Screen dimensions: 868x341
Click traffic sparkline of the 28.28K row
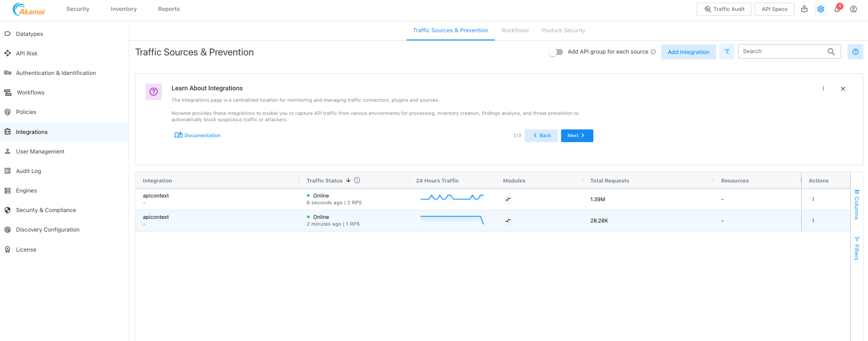(452, 220)
